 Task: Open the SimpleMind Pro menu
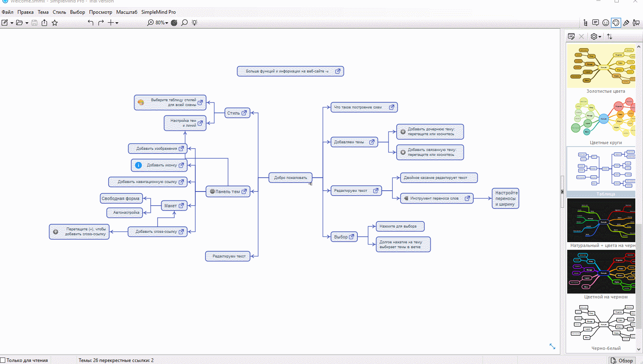click(x=158, y=12)
